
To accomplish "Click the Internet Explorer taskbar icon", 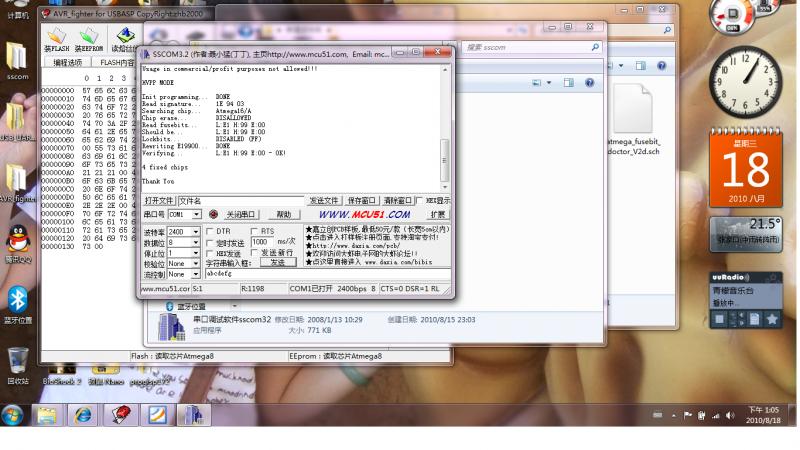I will tap(82, 415).
